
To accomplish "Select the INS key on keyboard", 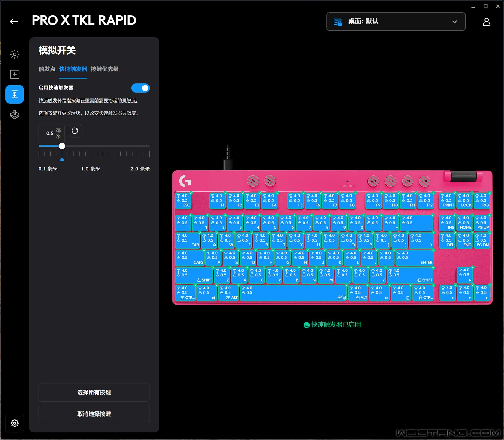I will (x=447, y=223).
